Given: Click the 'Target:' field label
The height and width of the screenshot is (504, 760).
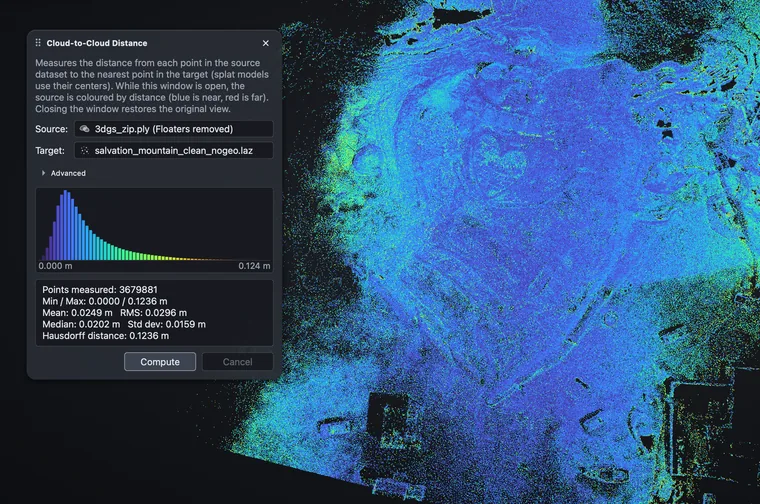Looking at the screenshot, I should (50, 150).
